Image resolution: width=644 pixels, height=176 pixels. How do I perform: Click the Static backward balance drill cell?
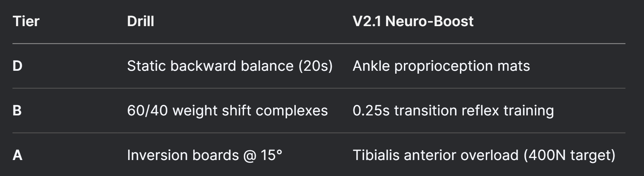[x=230, y=66]
